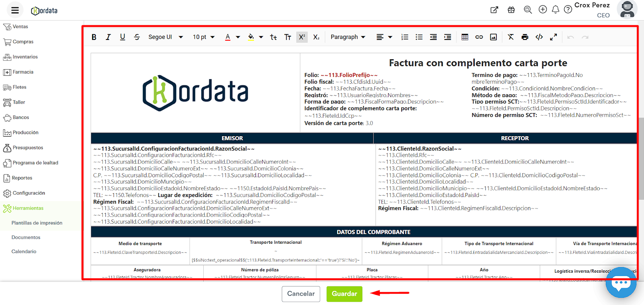Viewport: 644px width, 305px height.
Task: Apply the yellow highlight background color
Action: pyautogui.click(x=251, y=37)
